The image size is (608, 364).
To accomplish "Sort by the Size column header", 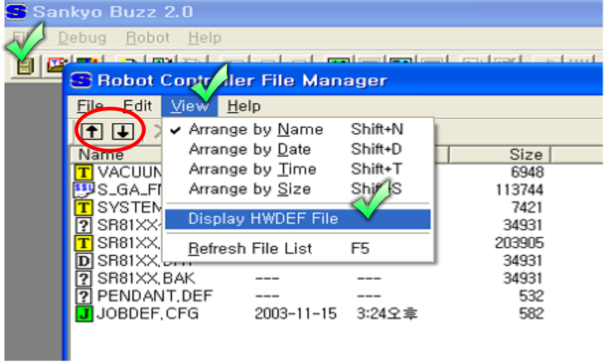I will pos(500,155).
